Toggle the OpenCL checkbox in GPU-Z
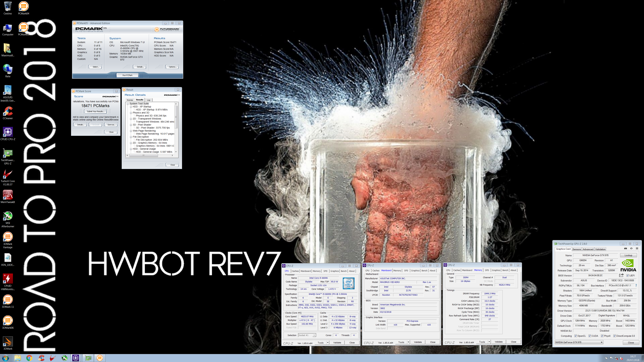The width and height of the screenshot is (644, 362). click(576, 336)
